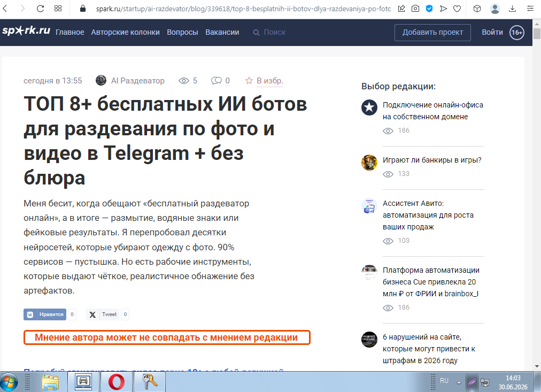This screenshot has height=392, width=541.
Task: Click the publish time сегодня в 13:55
Action: click(x=53, y=81)
